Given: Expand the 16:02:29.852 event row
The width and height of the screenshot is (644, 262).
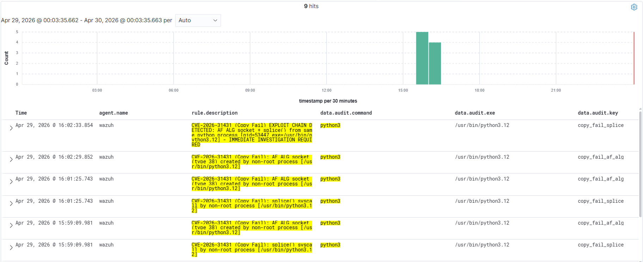Looking at the screenshot, I should point(11,159).
